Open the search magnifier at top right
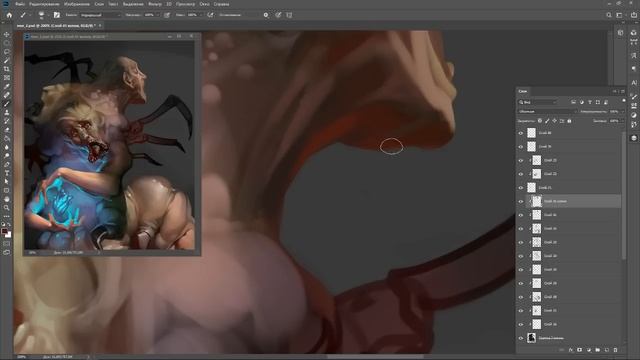This screenshot has height=360, width=640. (609, 15)
